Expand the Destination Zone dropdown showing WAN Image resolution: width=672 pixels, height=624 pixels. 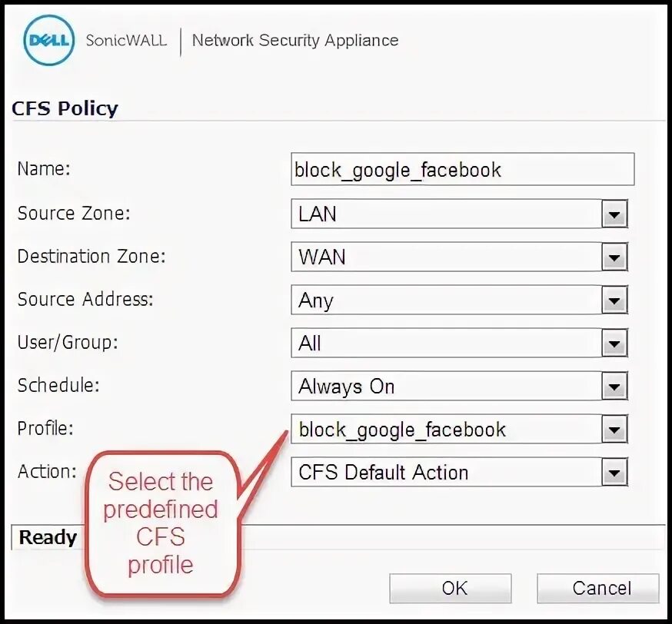[x=459, y=257]
